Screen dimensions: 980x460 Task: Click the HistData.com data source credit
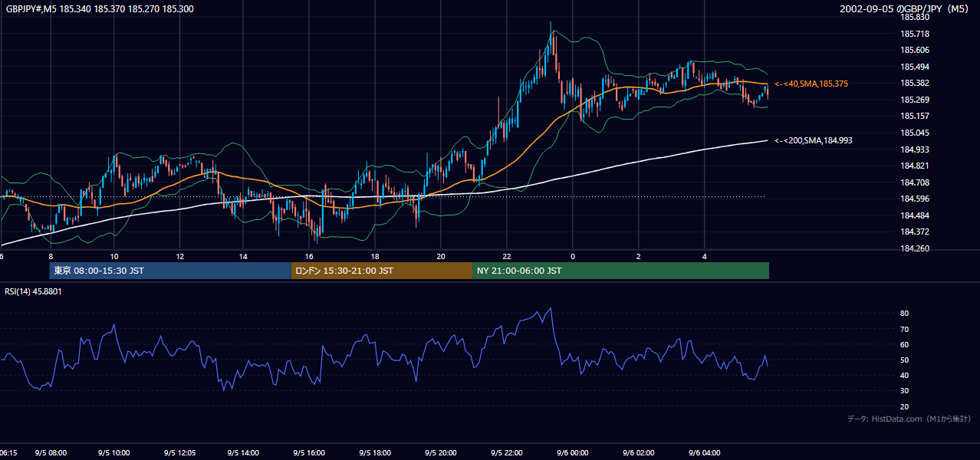[x=909, y=419]
